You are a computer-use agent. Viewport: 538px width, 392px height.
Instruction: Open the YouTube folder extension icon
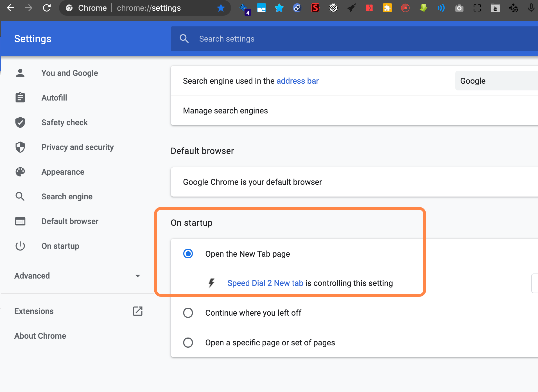[495, 8]
